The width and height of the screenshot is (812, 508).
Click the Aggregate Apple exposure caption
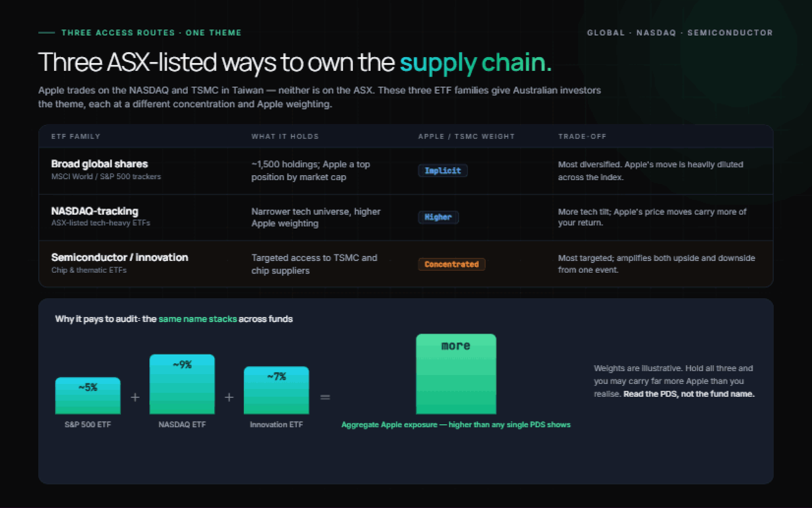(456, 425)
